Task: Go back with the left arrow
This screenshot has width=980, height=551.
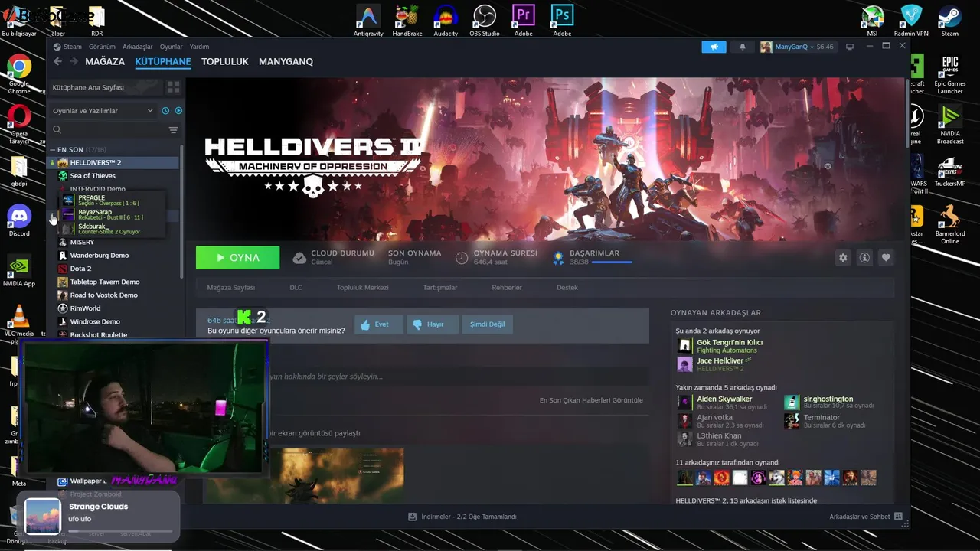Action: (x=57, y=61)
